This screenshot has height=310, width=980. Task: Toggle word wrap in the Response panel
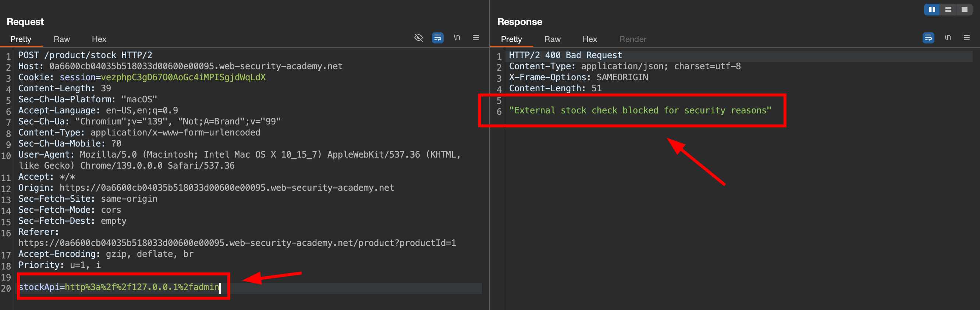pyautogui.click(x=928, y=38)
